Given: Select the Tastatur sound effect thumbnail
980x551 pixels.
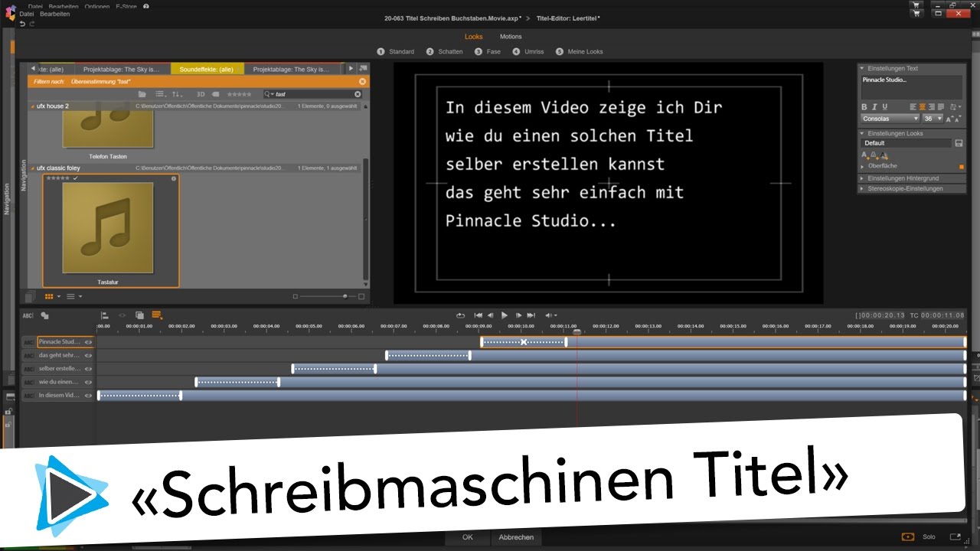Looking at the screenshot, I should [x=108, y=228].
